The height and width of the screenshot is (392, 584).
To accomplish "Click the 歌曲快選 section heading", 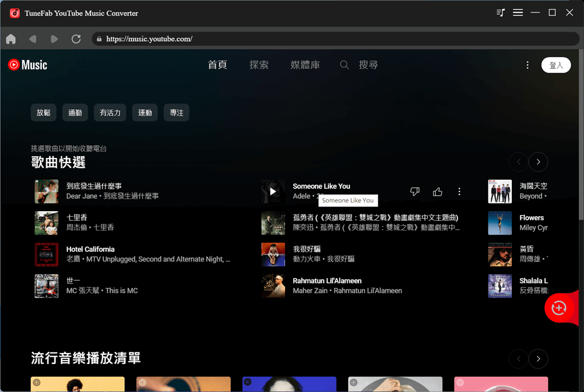I will pos(58,163).
